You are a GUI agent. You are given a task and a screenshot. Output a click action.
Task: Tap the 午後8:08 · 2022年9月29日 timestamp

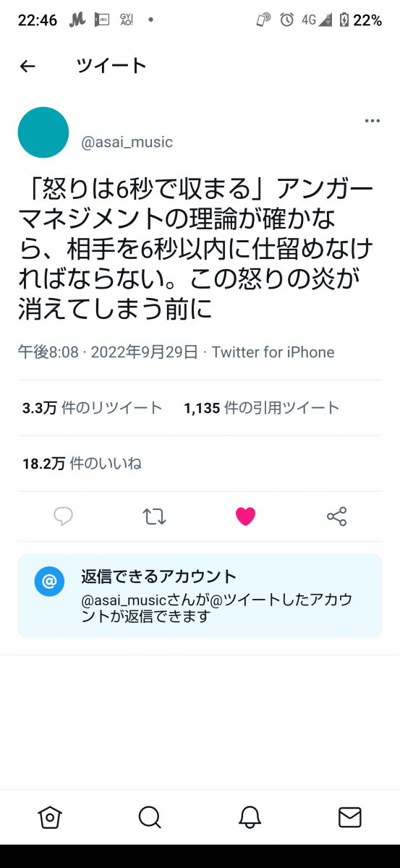[x=108, y=352]
